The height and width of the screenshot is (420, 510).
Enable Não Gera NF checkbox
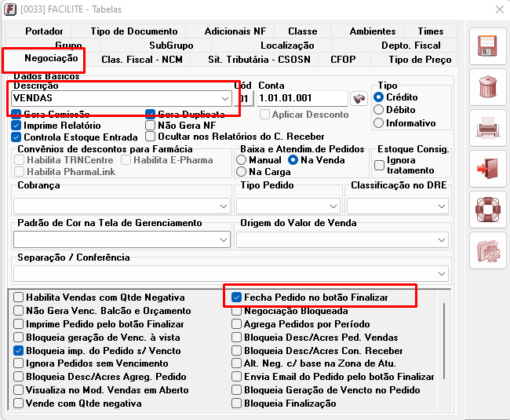point(151,126)
